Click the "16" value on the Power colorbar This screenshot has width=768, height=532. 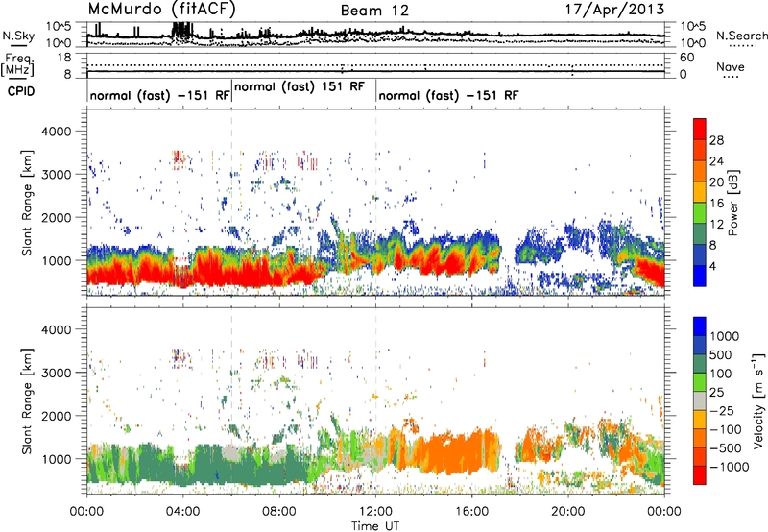716,204
